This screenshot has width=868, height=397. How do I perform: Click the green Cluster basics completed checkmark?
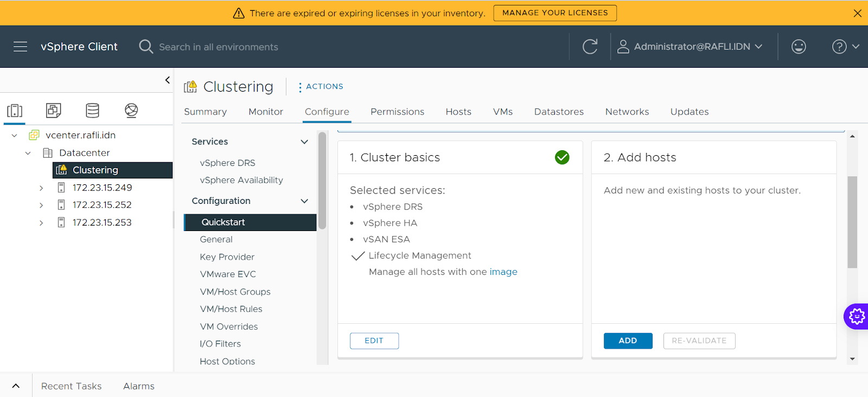point(562,157)
